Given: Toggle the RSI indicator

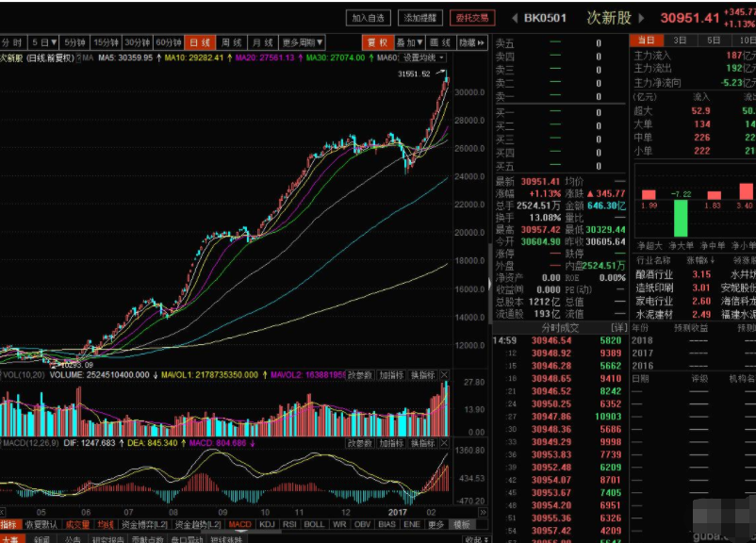Looking at the screenshot, I should 289,524.
